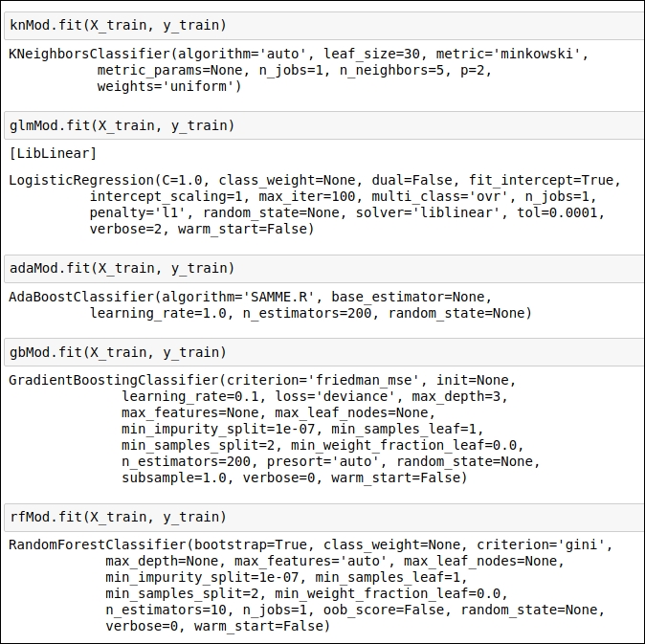Click the gbMod.fit code cell
The height and width of the screenshot is (644, 645).
(324, 352)
